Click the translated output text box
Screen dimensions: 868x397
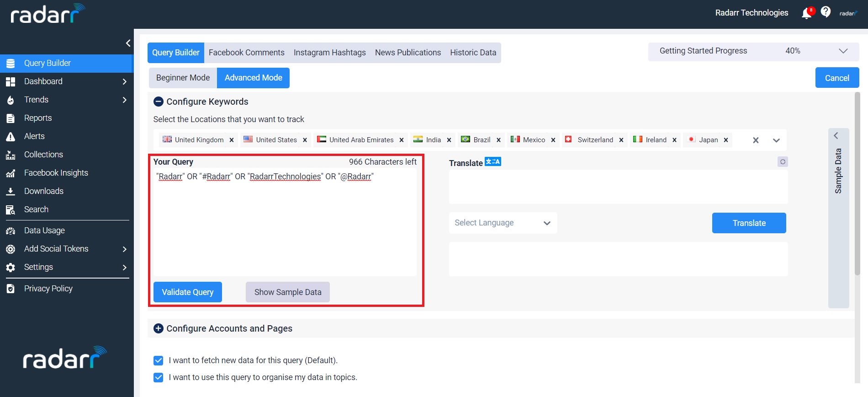click(x=618, y=259)
